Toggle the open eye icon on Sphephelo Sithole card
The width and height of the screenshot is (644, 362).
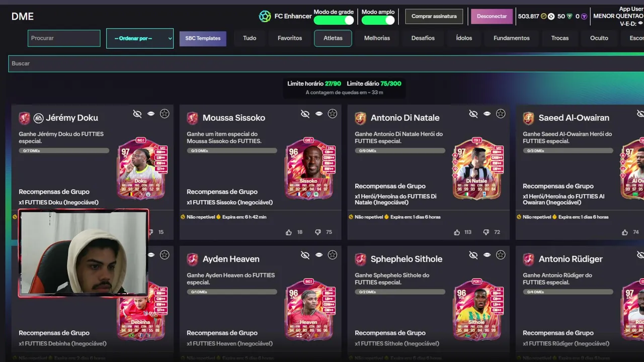click(x=487, y=255)
